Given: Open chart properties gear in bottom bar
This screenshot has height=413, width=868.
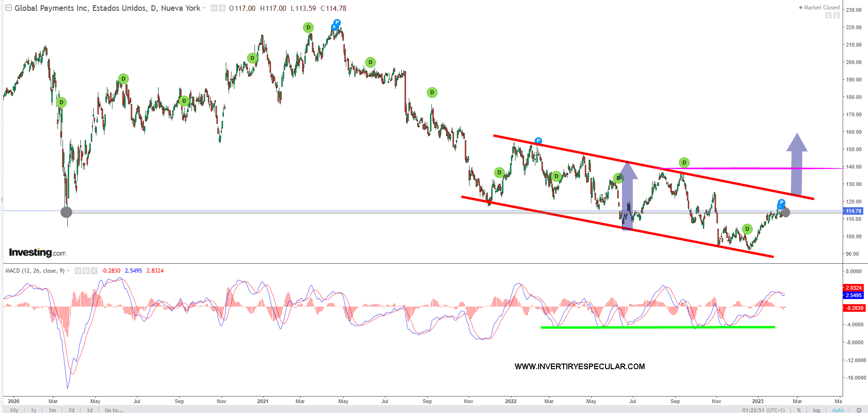Looking at the screenshot, I should 859,410.
